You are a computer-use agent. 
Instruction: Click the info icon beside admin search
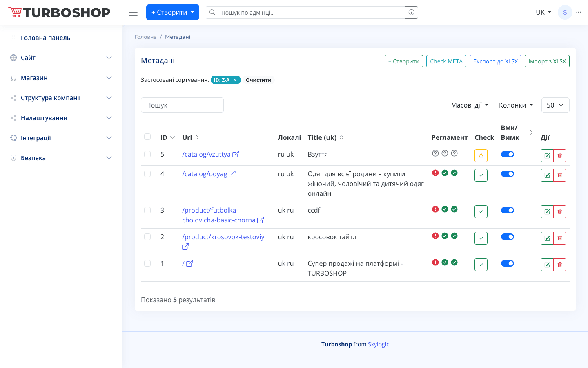(x=412, y=12)
